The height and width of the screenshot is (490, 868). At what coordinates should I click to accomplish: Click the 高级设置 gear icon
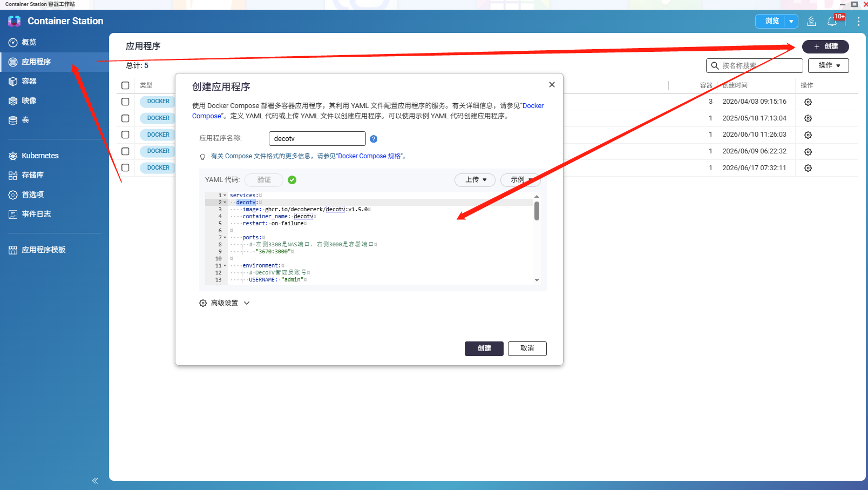(x=203, y=303)
